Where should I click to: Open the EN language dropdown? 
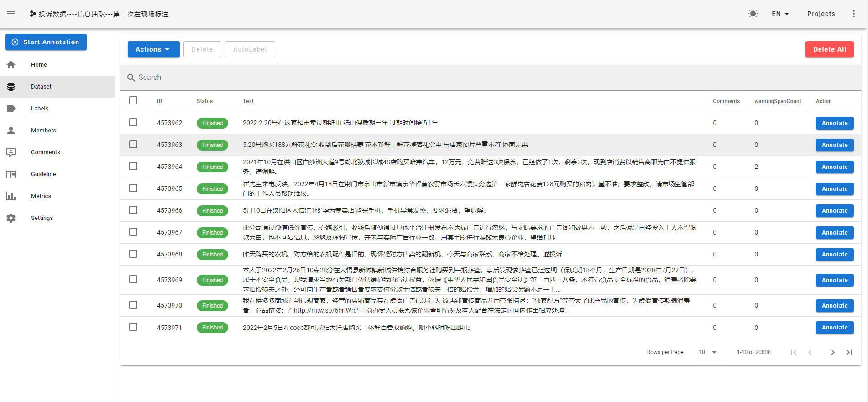point(780,14)
